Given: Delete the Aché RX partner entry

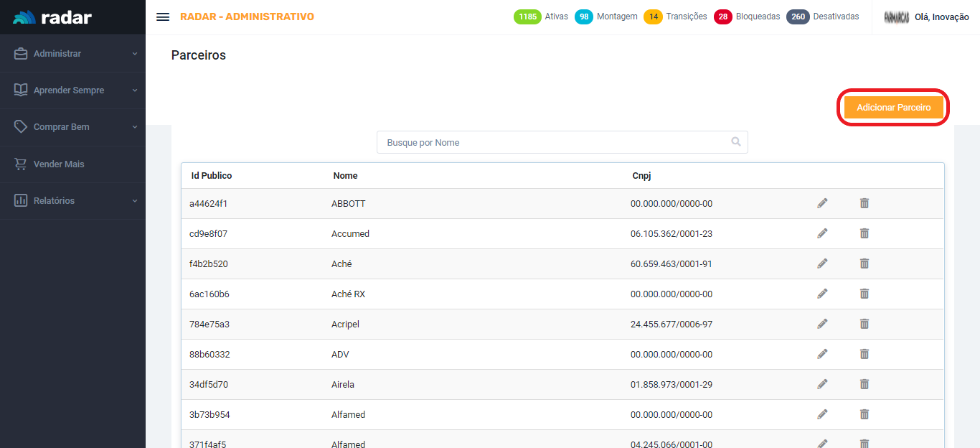Looking at the screenshot, I should coord(864,294).
